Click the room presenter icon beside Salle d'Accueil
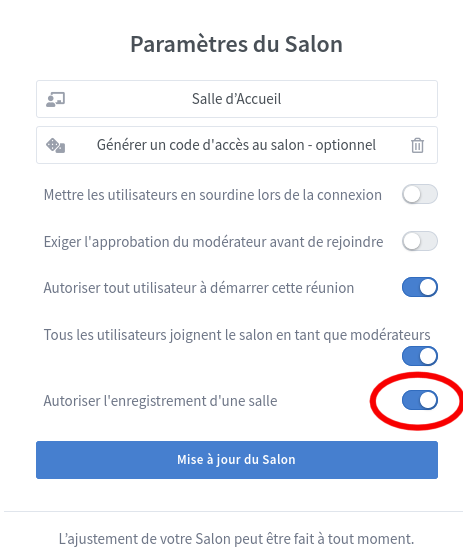The width and height of the screenshot is (463, 554). (x=55, y=99)
